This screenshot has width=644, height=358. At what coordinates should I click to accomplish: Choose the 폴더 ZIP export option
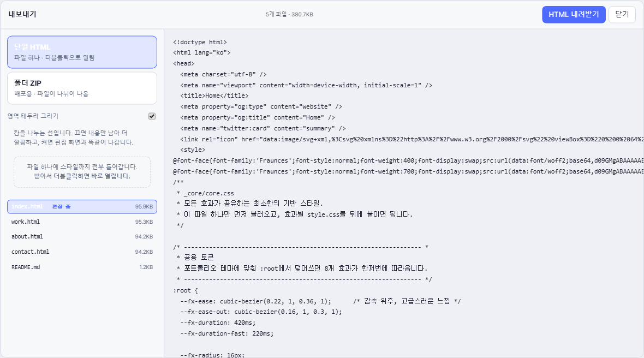pos(82,88)
